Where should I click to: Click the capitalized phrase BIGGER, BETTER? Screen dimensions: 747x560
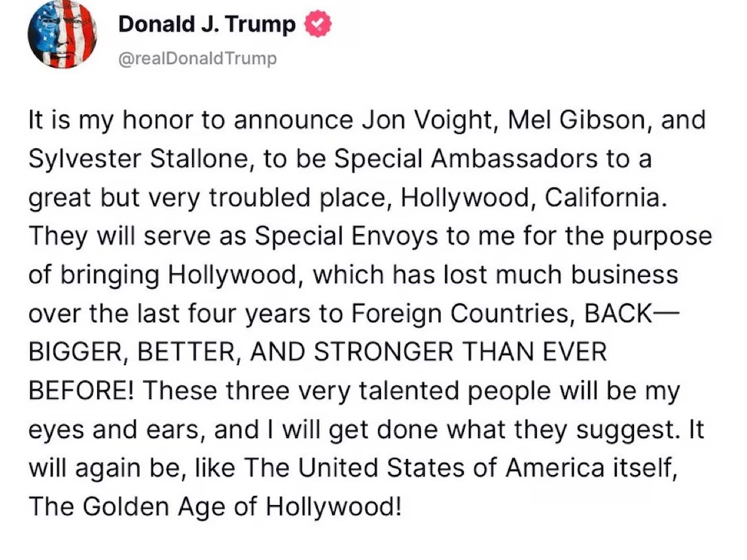130,352
